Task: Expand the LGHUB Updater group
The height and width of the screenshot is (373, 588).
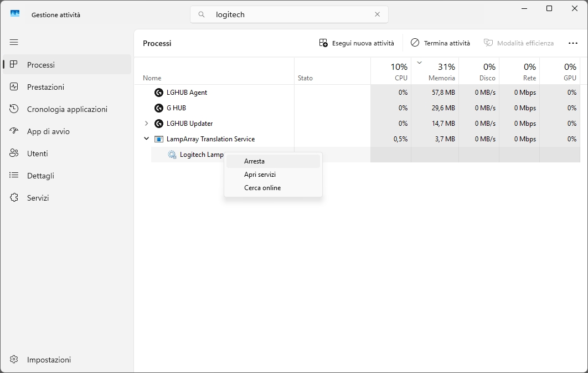Action: coord(146,124)
